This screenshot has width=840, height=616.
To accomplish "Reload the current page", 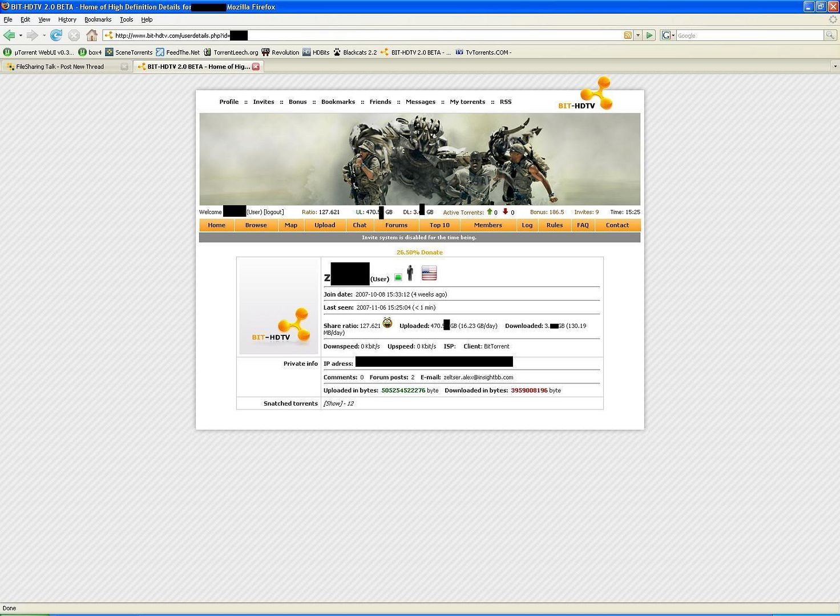I will point(56,35).
